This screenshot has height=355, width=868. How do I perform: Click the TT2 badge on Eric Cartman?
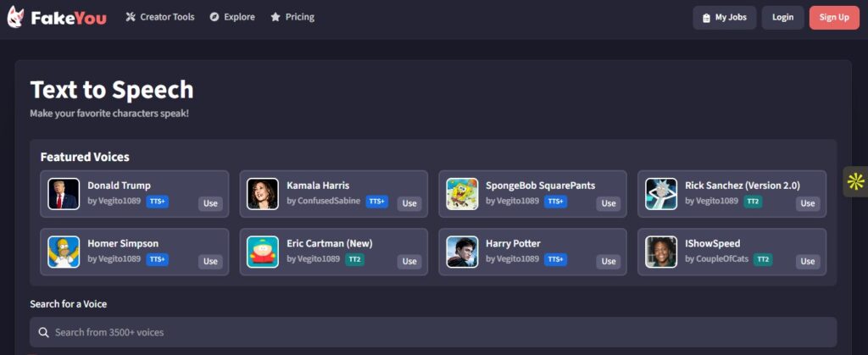tap(355, 259)
